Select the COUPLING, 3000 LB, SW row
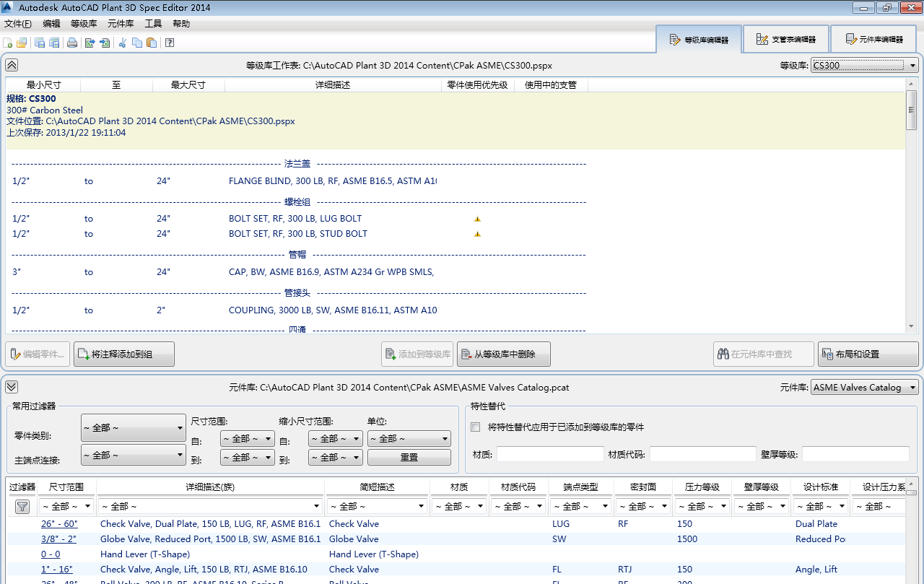The width and height of the screenshot is (924, 584). (x=299, y=310)
